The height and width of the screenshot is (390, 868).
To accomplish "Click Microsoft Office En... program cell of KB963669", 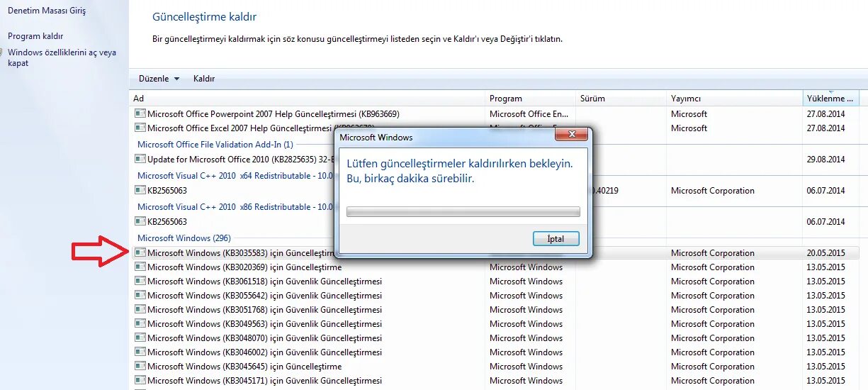I will [x=529, y=114].
